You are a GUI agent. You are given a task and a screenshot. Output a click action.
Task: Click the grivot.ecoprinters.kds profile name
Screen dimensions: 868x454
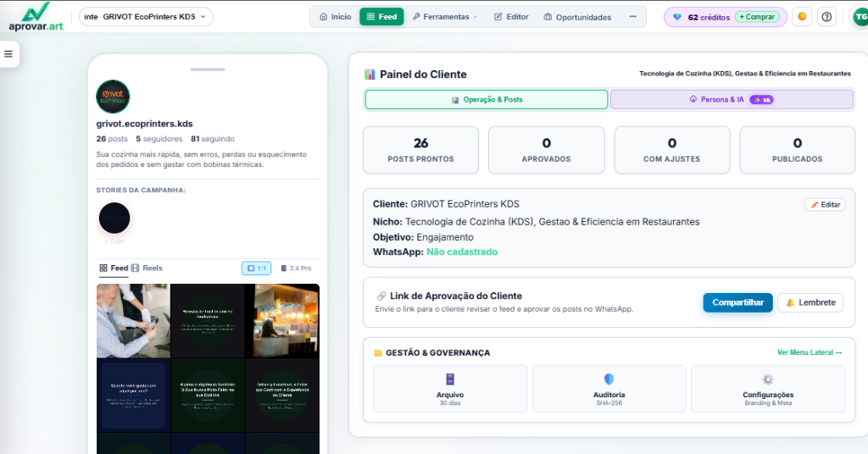point(144,124)
